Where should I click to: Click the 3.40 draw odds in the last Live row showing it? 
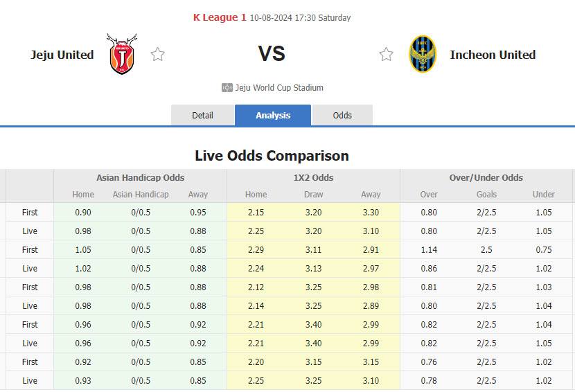[313, 344]
